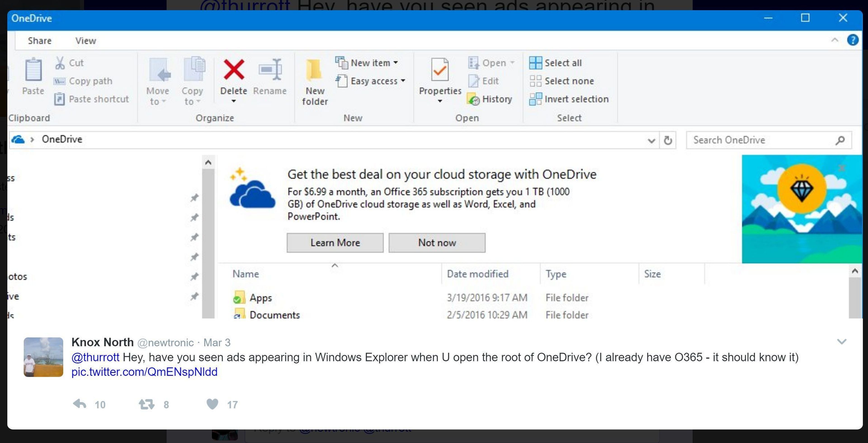The image size is (868, 443).
Task: Open the Knox North profile name
Action: click(102, 342)
